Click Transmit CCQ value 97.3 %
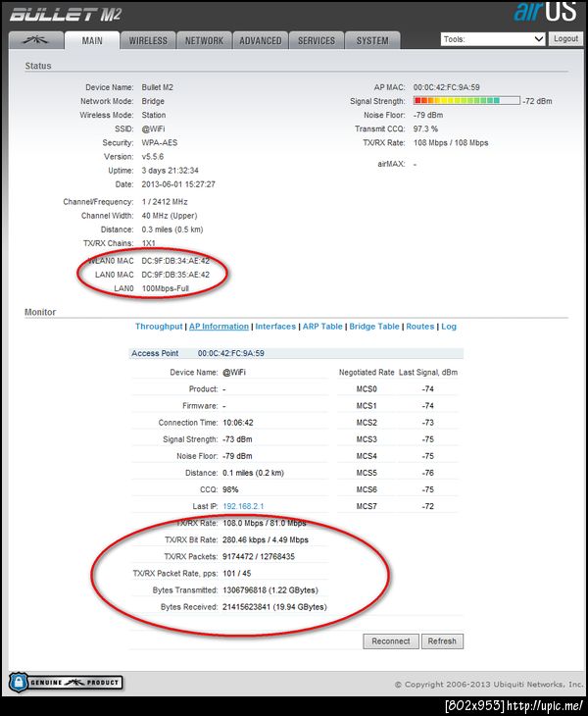The height and width of the screenshot is (716, 588). pos(425,128)
